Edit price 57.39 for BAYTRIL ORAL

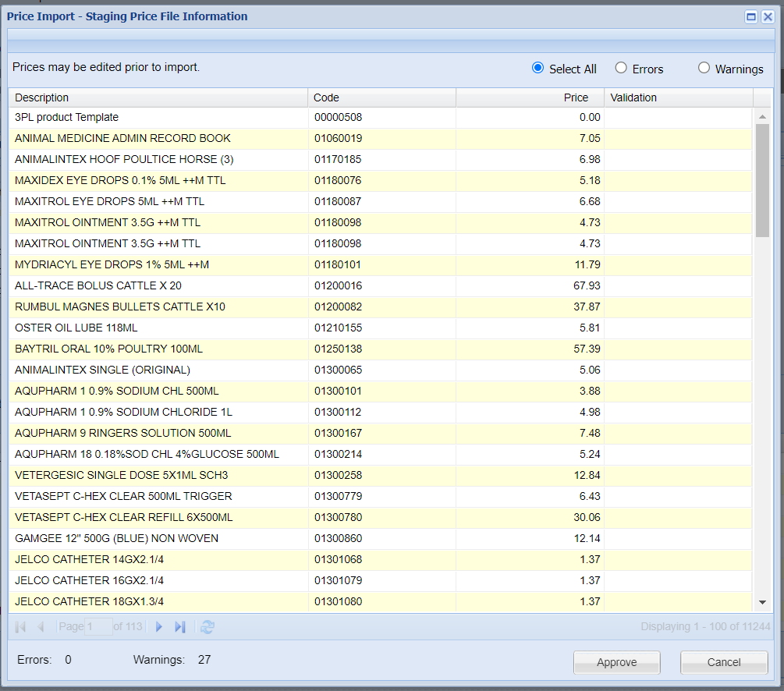530,349
